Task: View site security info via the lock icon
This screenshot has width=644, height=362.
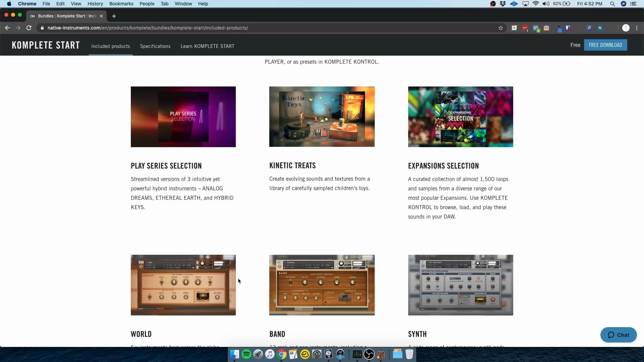Action: pyautogui.click(x=42, y=28)
